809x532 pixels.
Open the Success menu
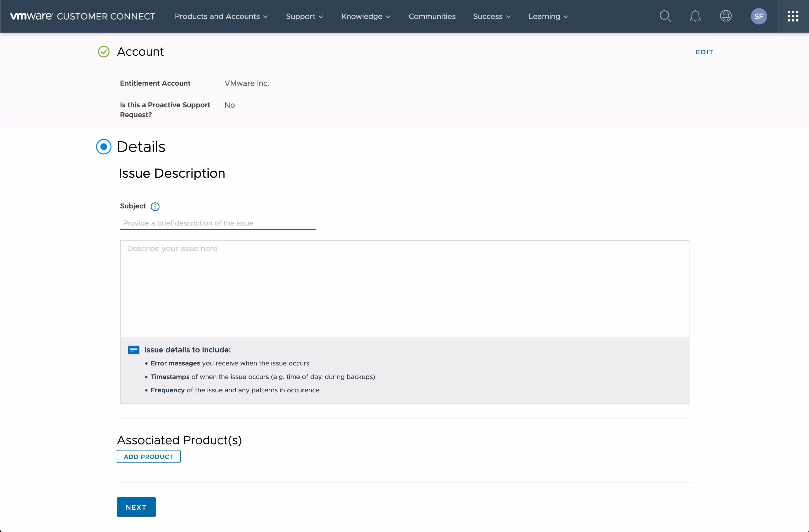(x=491, y=16)
